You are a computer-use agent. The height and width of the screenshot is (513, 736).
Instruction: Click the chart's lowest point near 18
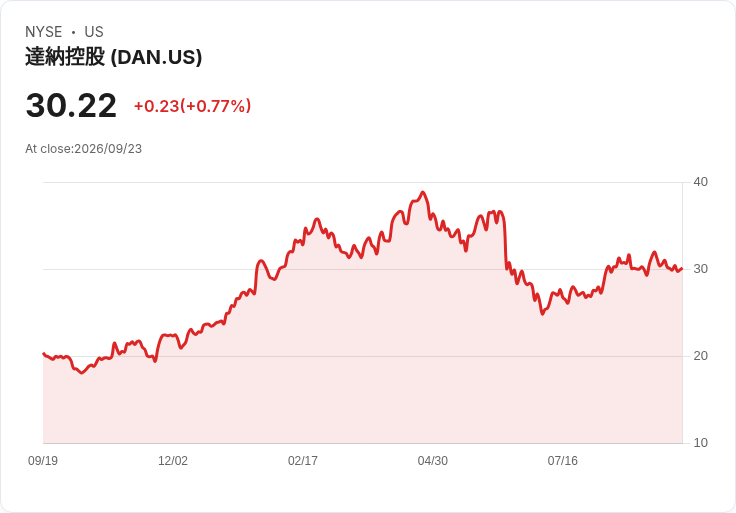click(82, 373)
